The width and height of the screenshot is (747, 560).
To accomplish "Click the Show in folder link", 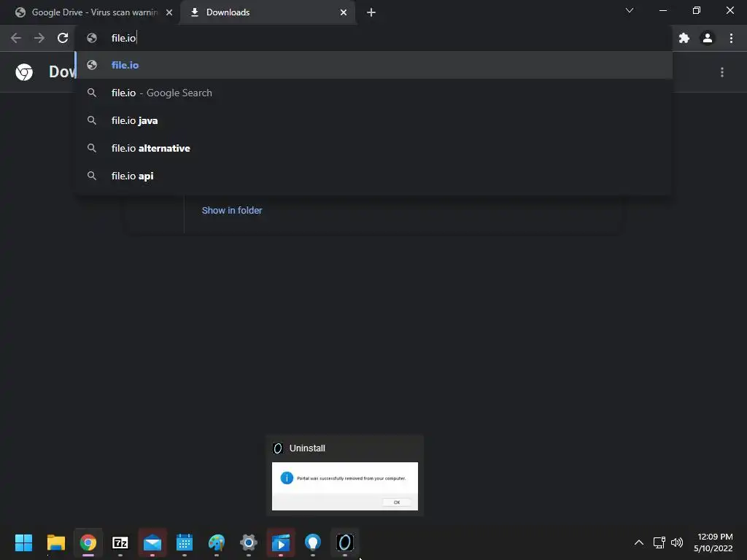I will coord(232,211).
